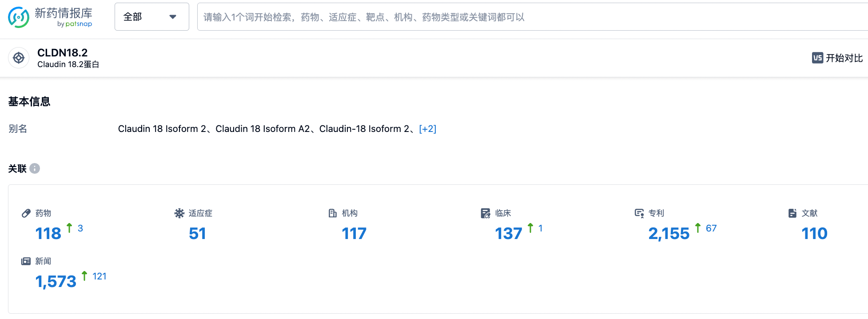
Task: Open the 1,573 news count link
Action: 56,281
